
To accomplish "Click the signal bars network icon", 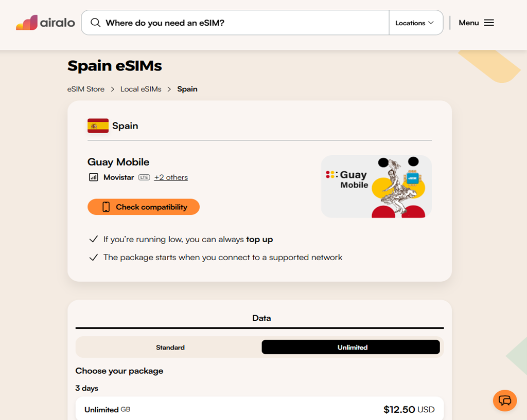I will point(93,177).
